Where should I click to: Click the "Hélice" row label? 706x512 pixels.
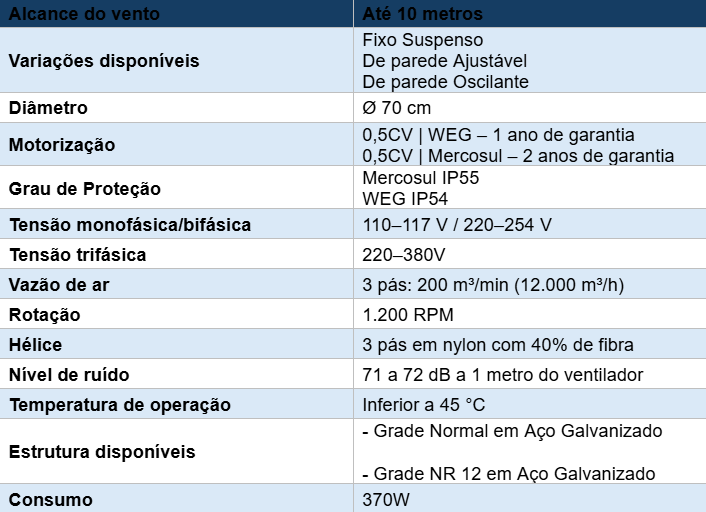[36, 345]
